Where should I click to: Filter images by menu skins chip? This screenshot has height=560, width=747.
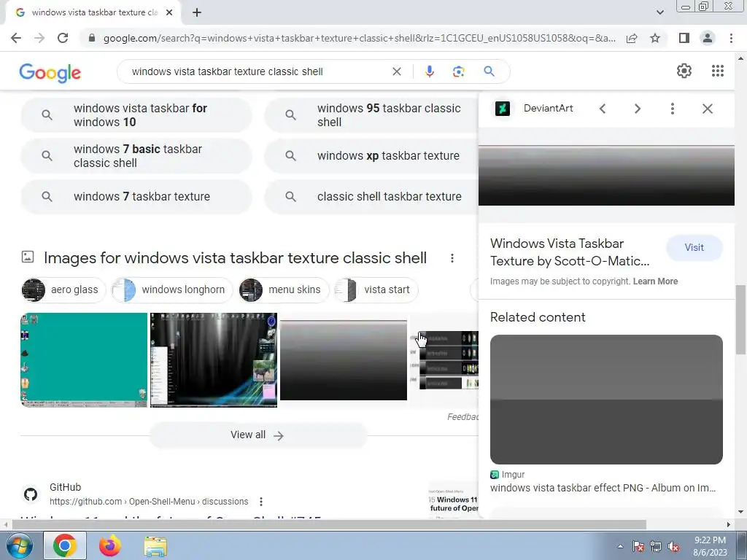click(284, 289)
